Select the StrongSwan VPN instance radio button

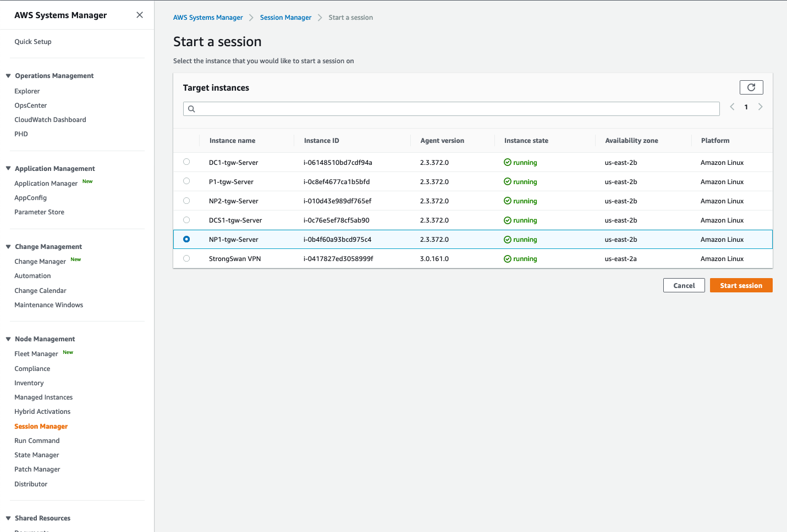tap(186, 258)
